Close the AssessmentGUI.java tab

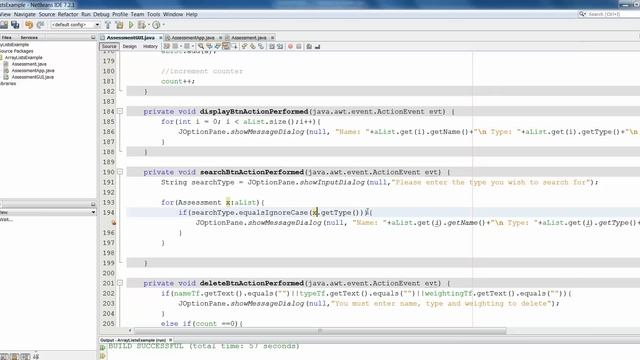tap(160, 38)
